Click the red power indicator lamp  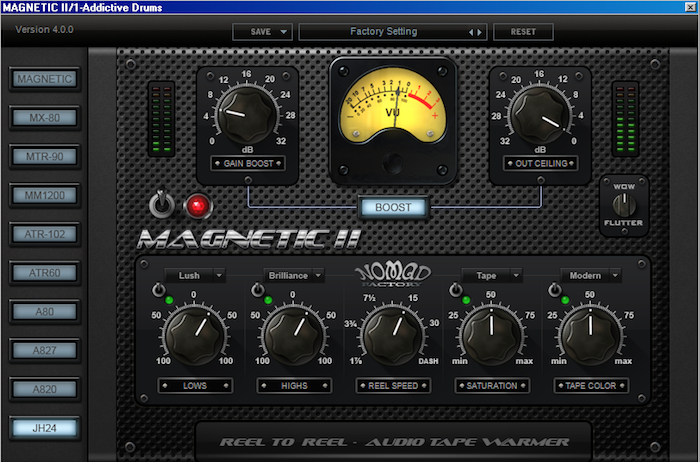pyautogui.click(x=198, y=206)
